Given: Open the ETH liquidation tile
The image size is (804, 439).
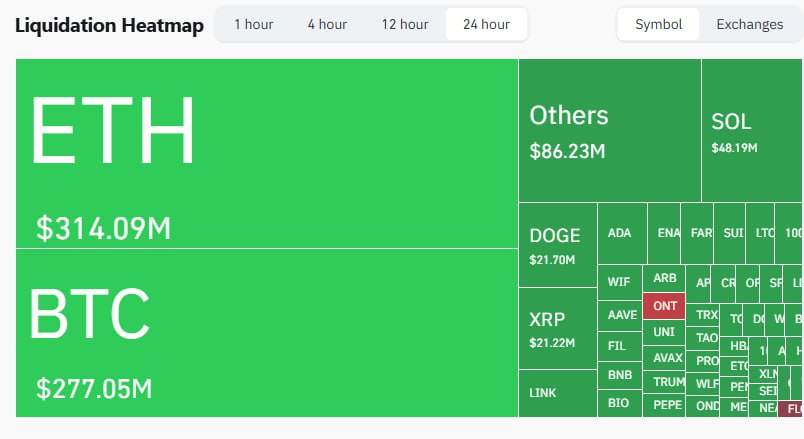Looking at the screenshot, I should (267, 153).
